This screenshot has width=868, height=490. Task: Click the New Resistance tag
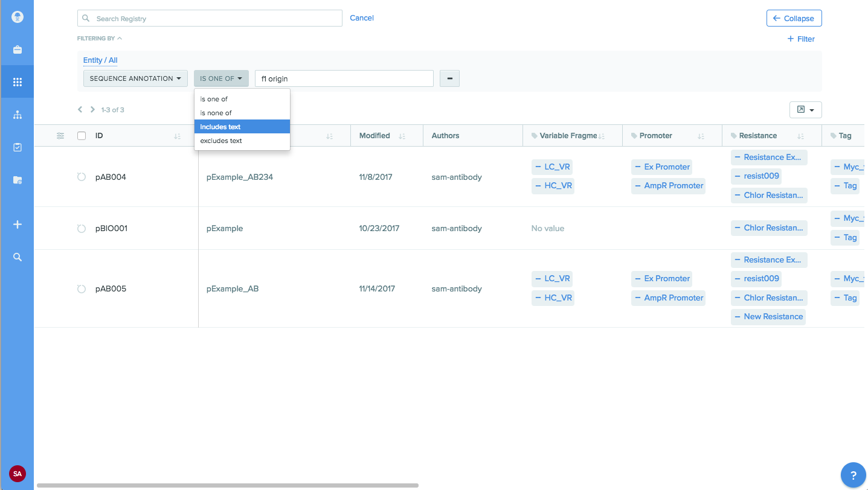(768, 317)
